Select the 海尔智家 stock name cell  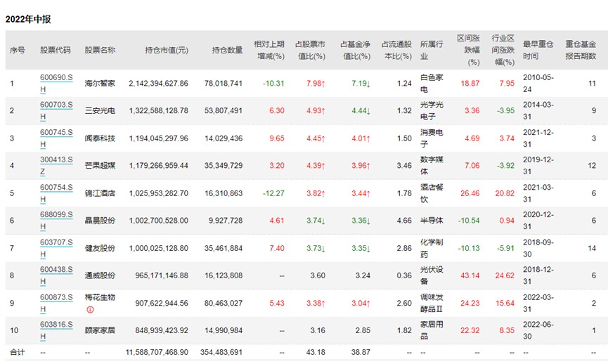[x=100, y=83]
